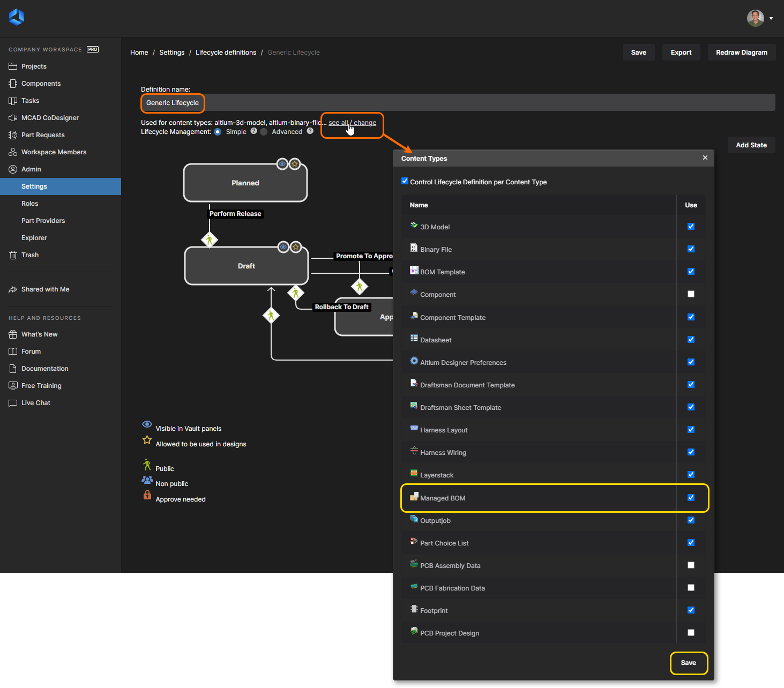
Task: Uncheck the Binary File Use checkbox
Action: [x=691, y=249]
